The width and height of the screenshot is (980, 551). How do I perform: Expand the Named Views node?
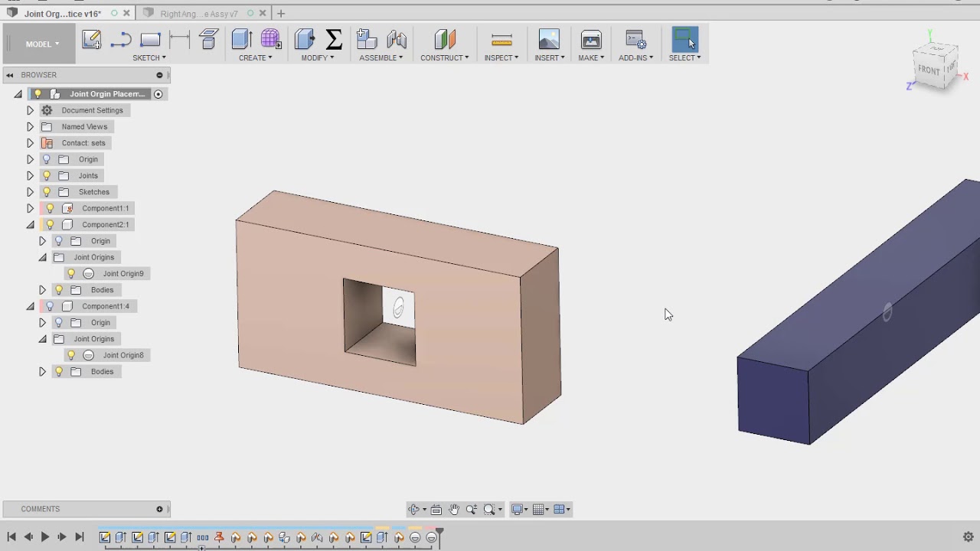pyautogui.click(x=30, y=126)
